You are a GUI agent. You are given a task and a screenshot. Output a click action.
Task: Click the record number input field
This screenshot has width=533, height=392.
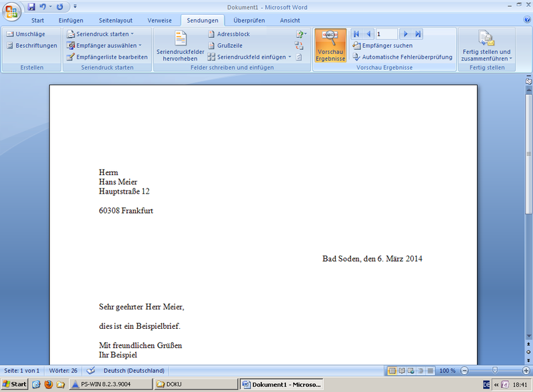[x=386, y=34]
